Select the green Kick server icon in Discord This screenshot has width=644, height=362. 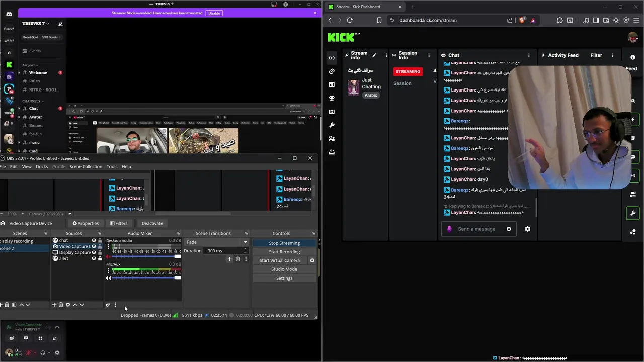tap(9, 64)
